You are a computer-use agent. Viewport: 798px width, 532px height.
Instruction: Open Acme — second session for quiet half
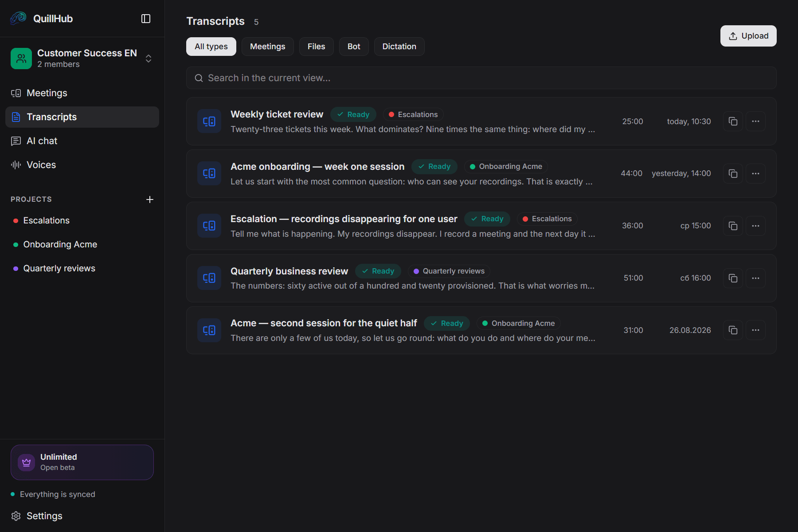click(324, 323)
